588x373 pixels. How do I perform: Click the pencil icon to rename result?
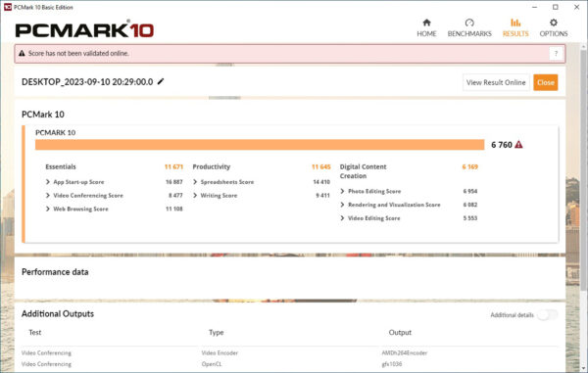coord(161,81)
